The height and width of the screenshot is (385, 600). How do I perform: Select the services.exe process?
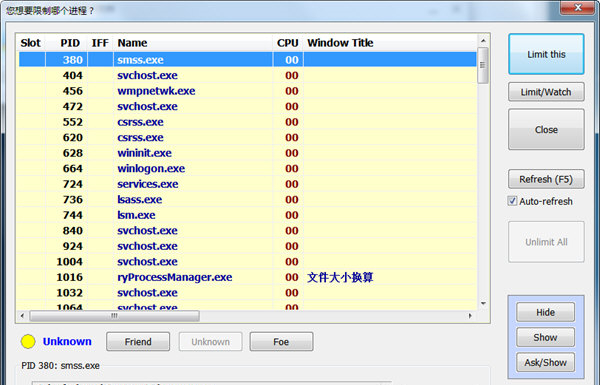(248, 184)
